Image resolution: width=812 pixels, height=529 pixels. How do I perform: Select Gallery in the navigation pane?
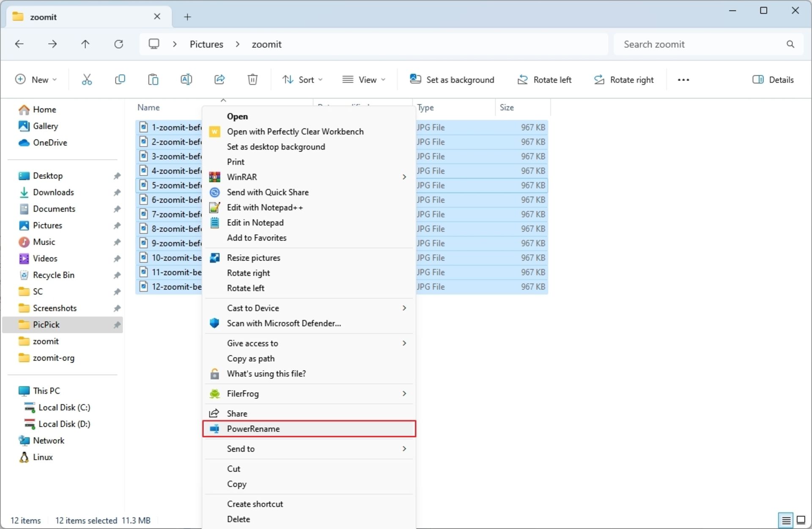tap(45, 126)
